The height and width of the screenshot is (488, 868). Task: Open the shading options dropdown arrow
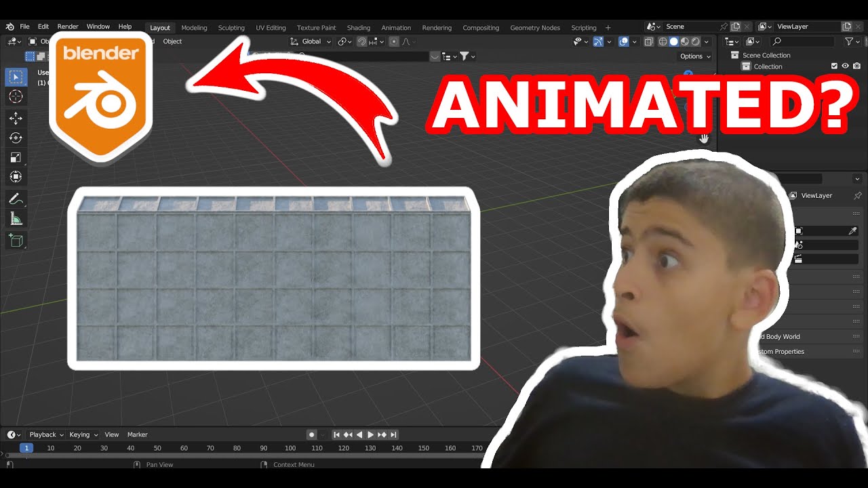point(707,41)
